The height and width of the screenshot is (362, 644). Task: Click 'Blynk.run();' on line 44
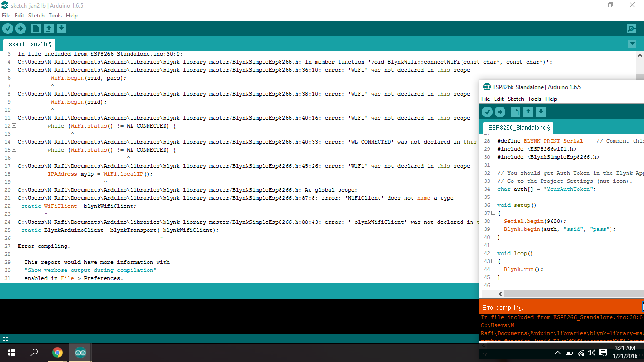pos(523,269)
